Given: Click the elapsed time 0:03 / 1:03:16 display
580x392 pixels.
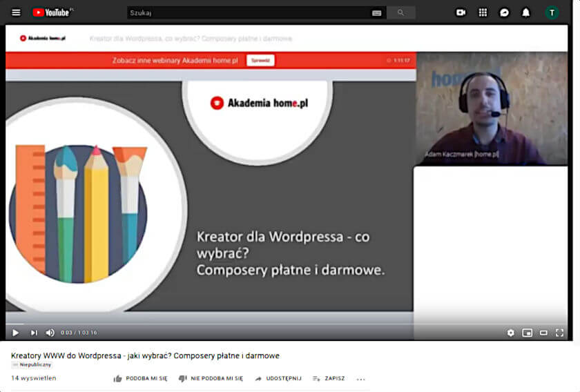Looking at the screenshot, I should pyautogui.click(x=79, y=333).
